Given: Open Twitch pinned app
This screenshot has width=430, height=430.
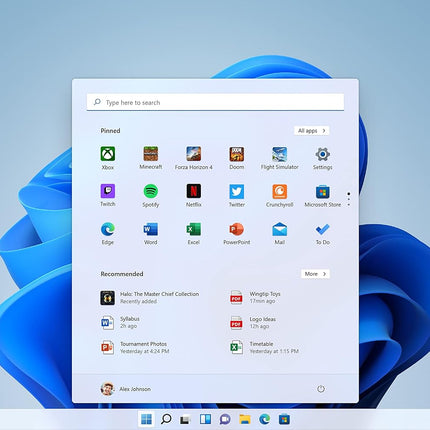Looking at the screenshot, I should (108, 195).
